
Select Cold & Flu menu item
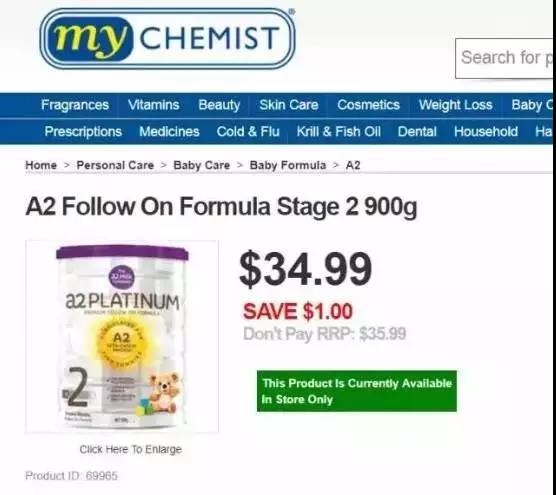coord(248,132)
